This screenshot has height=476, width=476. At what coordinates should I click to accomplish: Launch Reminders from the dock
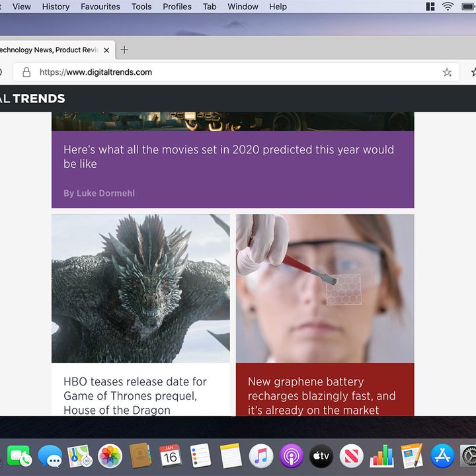click(200, 456)
